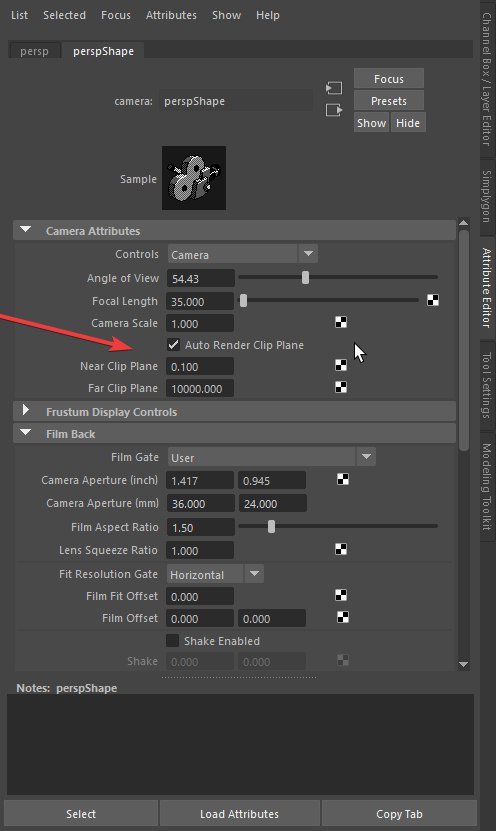The image size is (496, 831).
Task: Click the Camera Aperture inch field 0.945
Action: [x=272, y=481]
